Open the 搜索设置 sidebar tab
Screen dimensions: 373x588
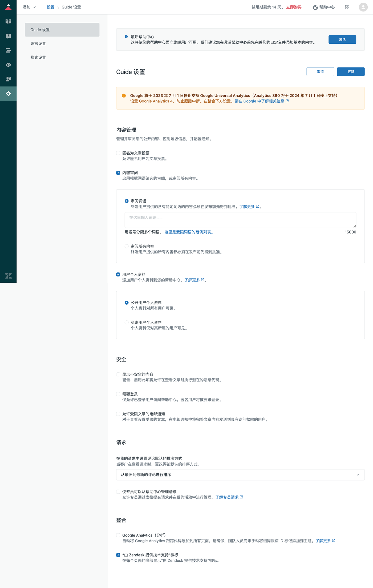[62, 57]
